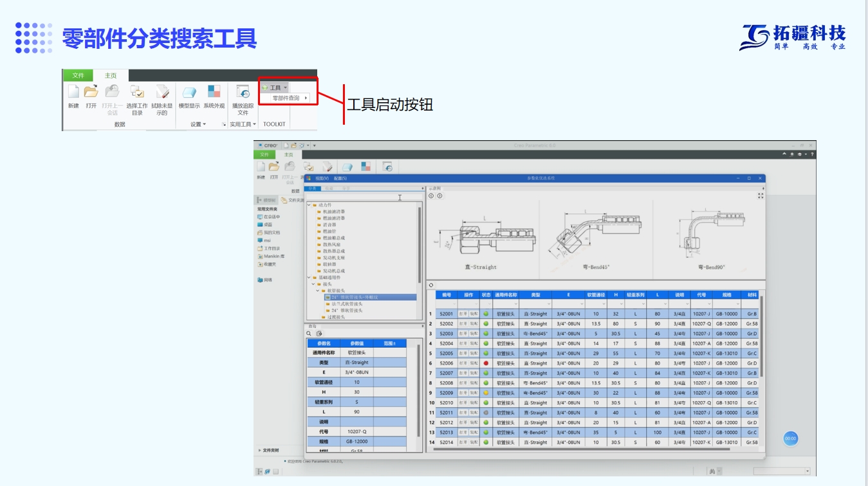Open the 工具 dropdown in the TOOLKIT group
Viewport: 868px width, 486px height.
(x=275, y=87)
